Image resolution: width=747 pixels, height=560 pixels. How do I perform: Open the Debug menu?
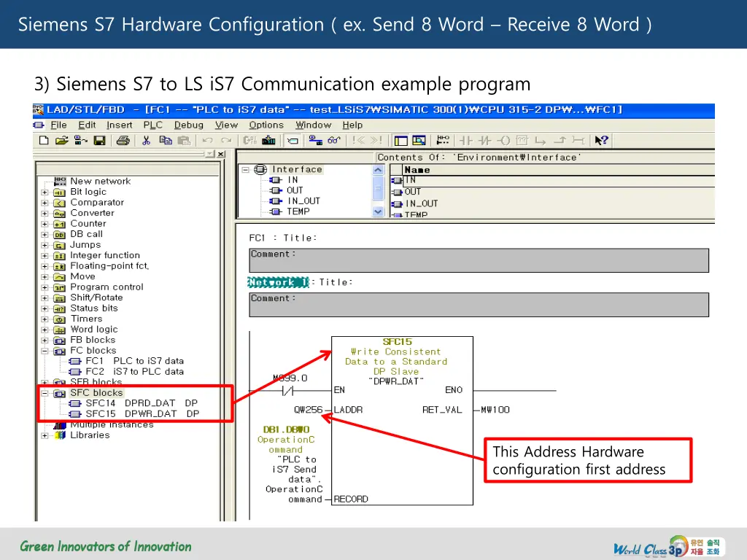[x=189, y=125]
